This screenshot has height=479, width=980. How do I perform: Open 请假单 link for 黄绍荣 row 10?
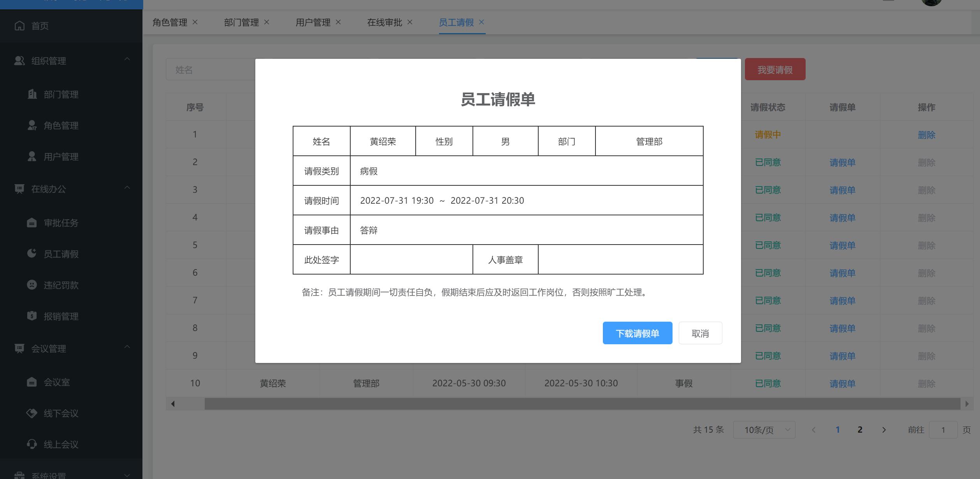(842, 383)
